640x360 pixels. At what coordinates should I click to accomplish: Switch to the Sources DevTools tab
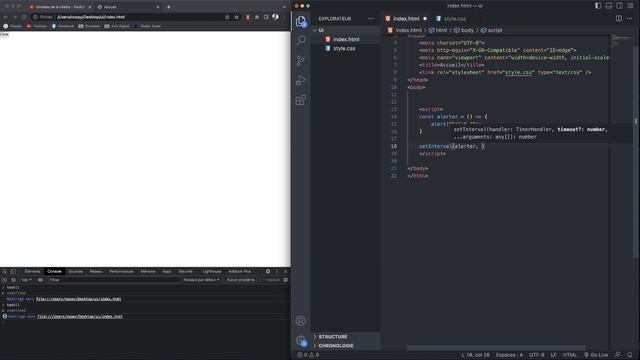[76, 271]
